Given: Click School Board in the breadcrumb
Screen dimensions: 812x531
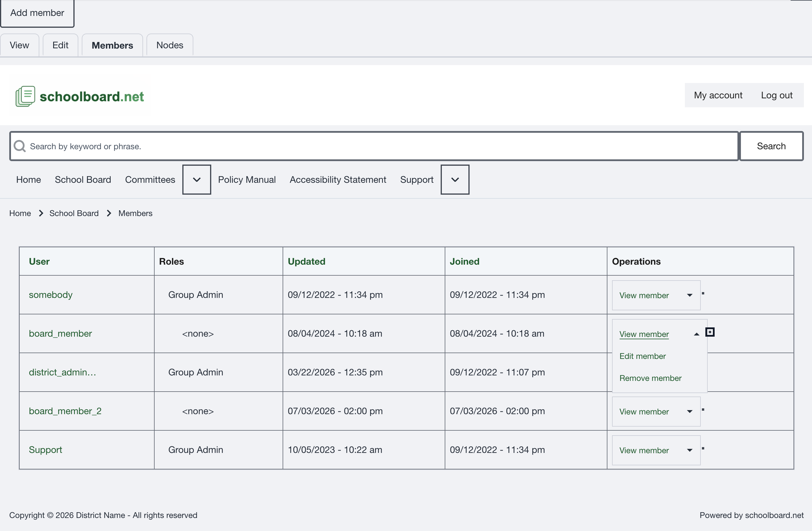Looking at the screenshot, I should [74, 213].
